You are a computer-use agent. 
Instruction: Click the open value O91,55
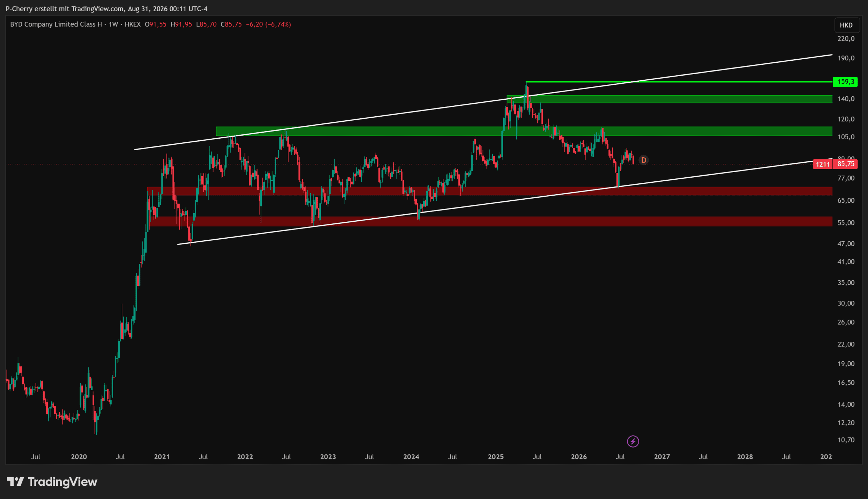[x=156, y=24]
